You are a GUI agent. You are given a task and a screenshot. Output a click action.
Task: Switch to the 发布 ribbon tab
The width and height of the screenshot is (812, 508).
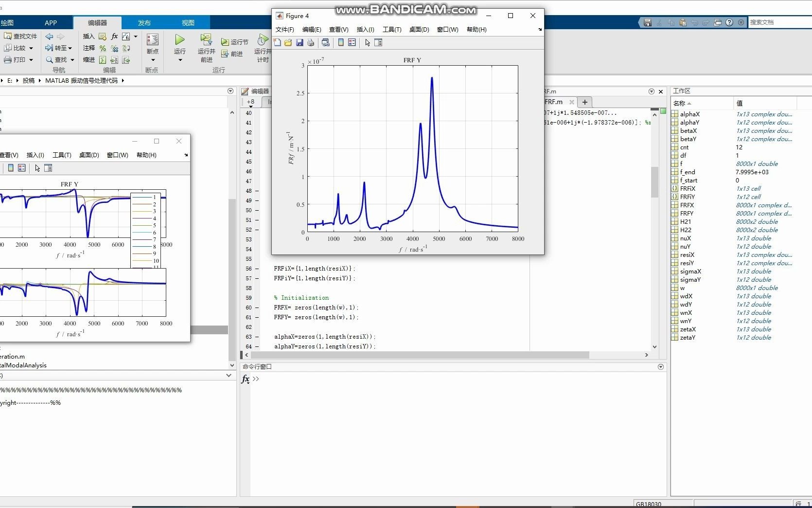tap(144, 22)
